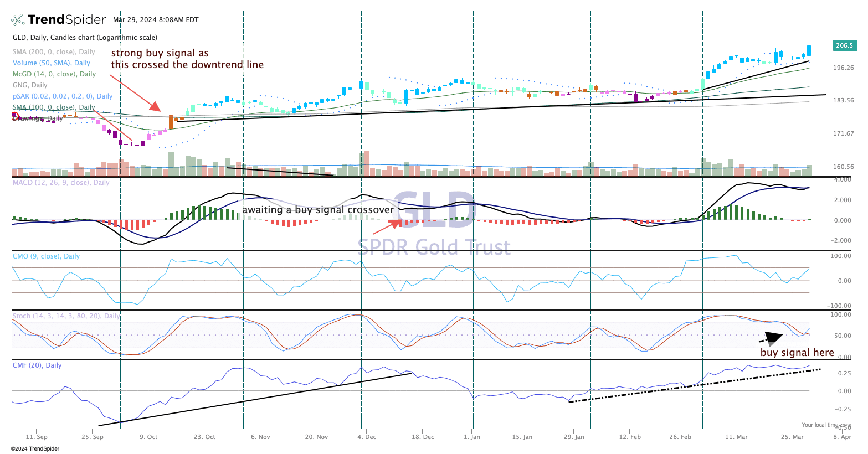Click the current price tag 206.5
868x454 pixels.
click(x=845, y=45)
